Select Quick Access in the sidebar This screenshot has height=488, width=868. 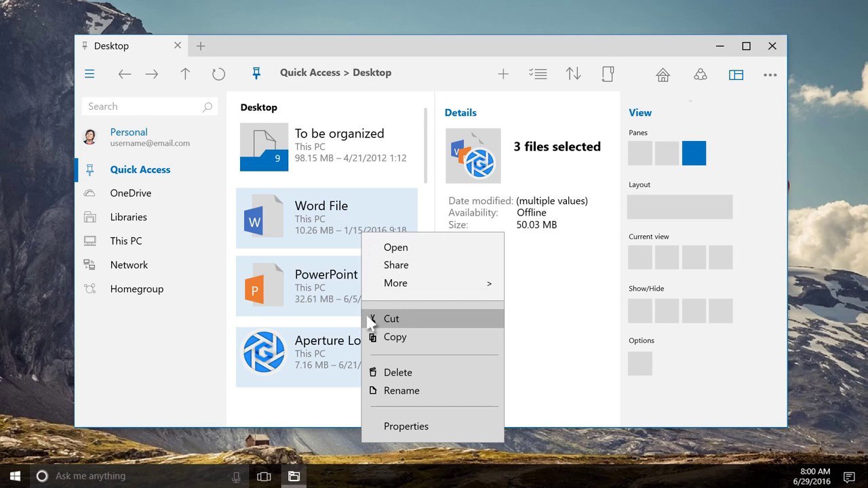[x=150, y=169]
